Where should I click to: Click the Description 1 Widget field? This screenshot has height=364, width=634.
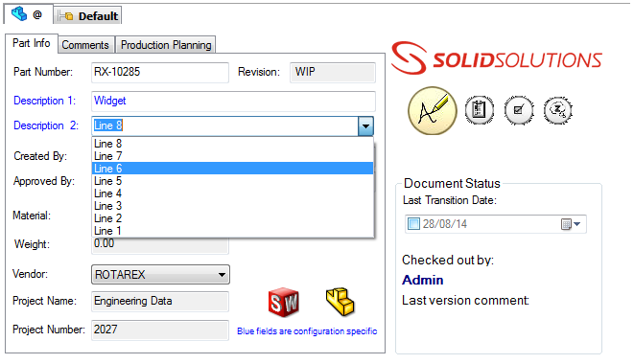233,101
